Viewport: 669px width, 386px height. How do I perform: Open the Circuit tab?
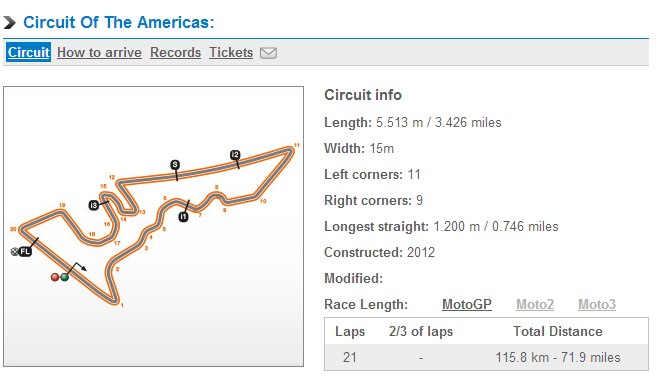click(x=29, y=52)
